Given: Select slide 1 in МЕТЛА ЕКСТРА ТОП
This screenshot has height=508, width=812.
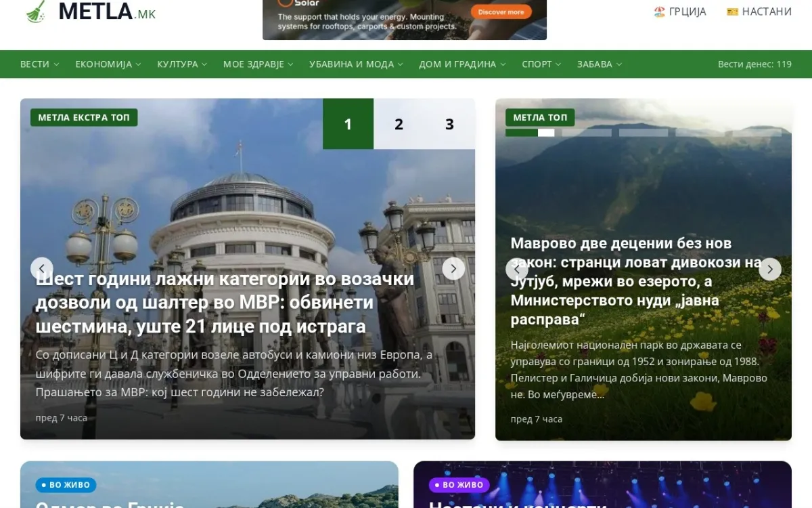Looking at the screenshot, I should coord(348,124).
